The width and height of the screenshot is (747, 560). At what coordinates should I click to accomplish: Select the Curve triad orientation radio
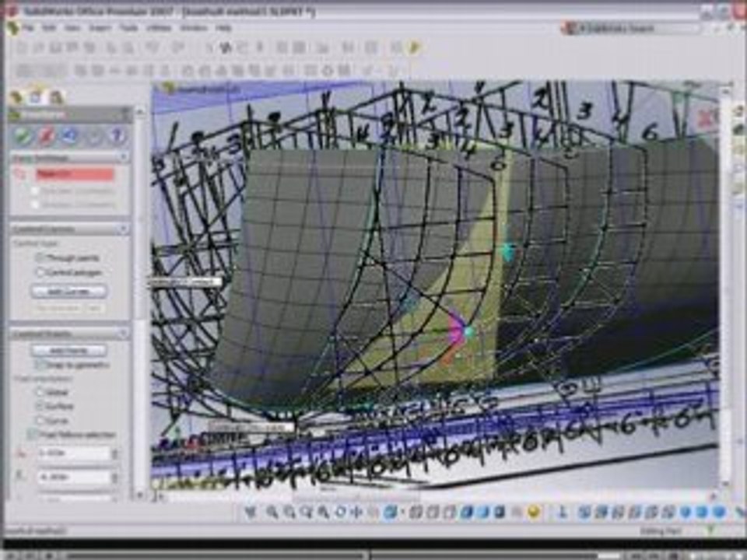(x=40, y=421)
